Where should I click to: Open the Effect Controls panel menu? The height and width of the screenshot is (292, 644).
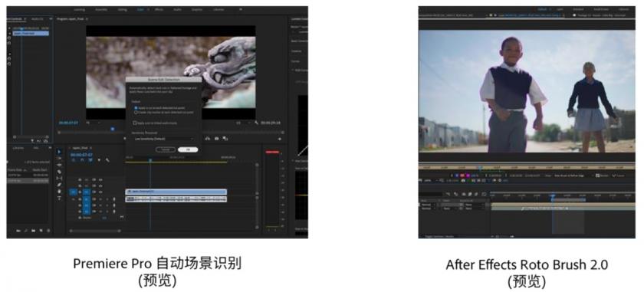(25, 19)
